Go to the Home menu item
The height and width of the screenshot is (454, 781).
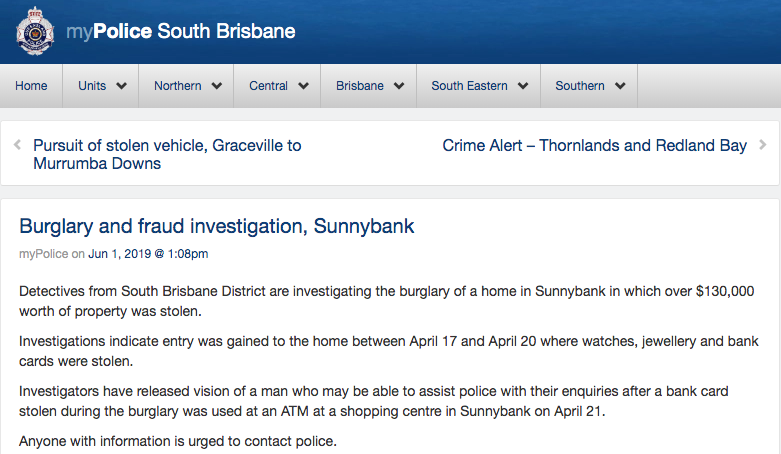31,86
